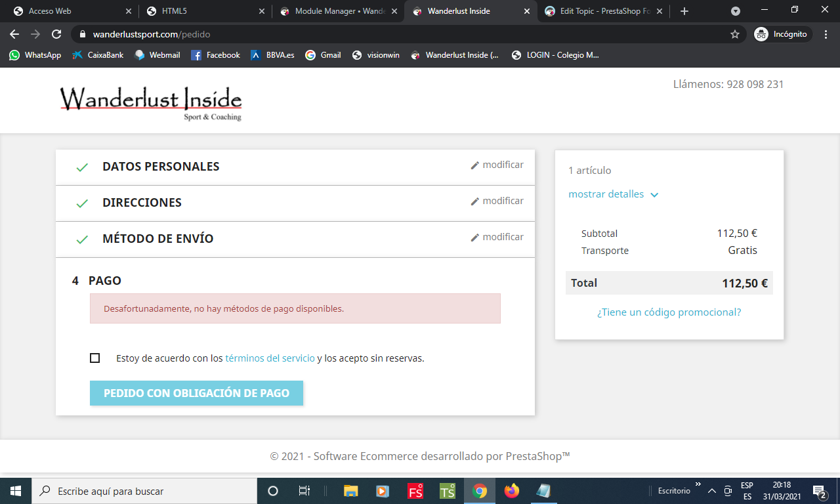Click the Wanderlust Inside logo

click(151, 102)
